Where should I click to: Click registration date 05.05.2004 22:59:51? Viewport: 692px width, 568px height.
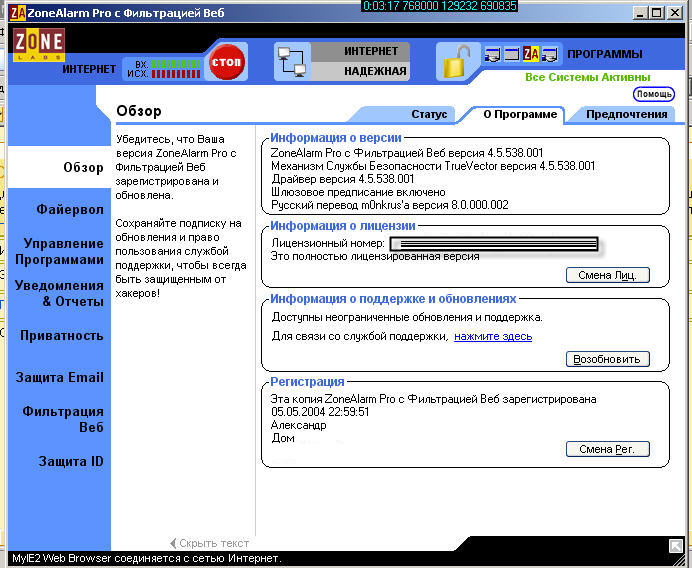click(320, 412)
